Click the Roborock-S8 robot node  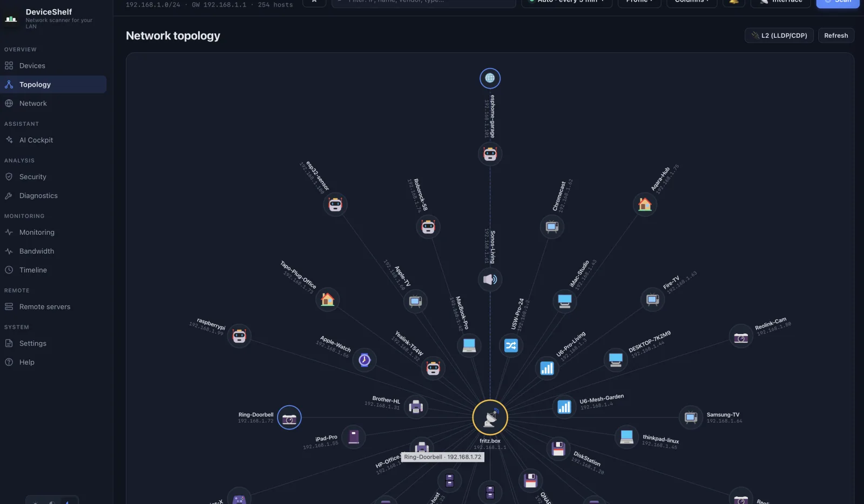428,227
